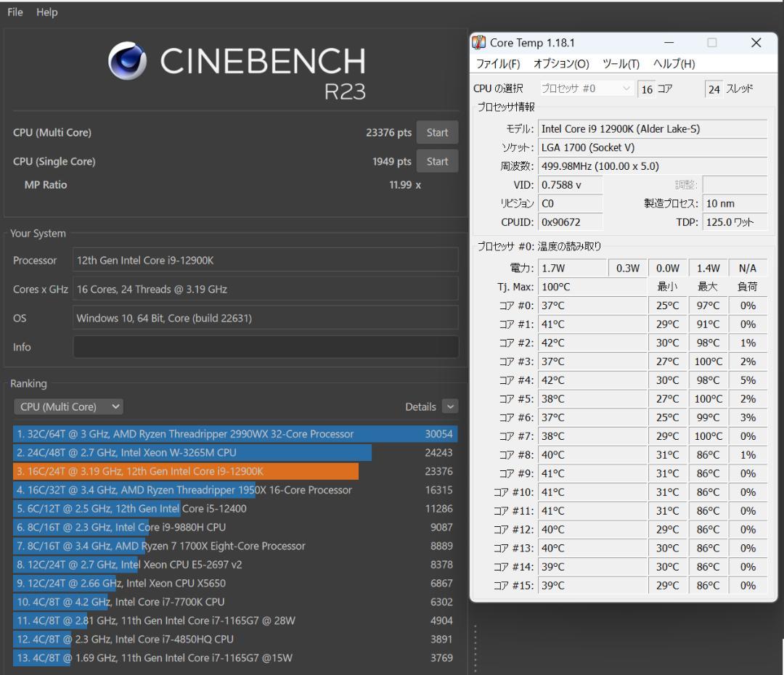
Task: Click the core count box showing 16
Action: pyautogui.click(x=647, y=89)
